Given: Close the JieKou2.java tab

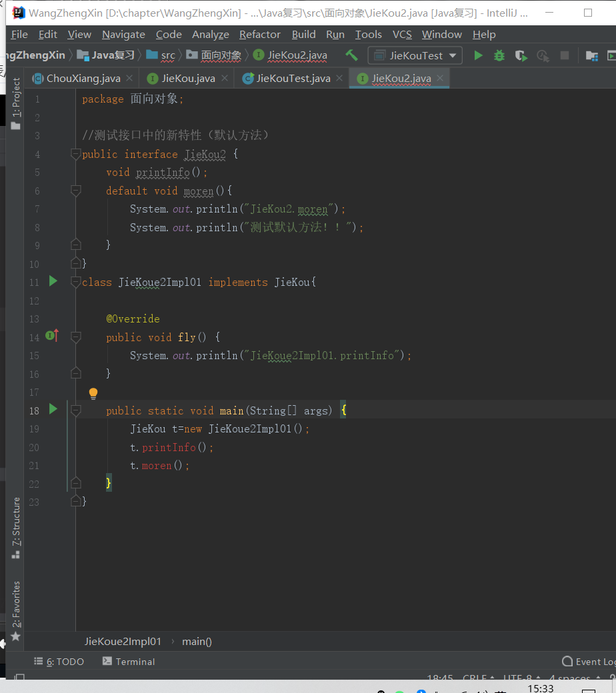Looking at the screenshot, I should 440,78.
